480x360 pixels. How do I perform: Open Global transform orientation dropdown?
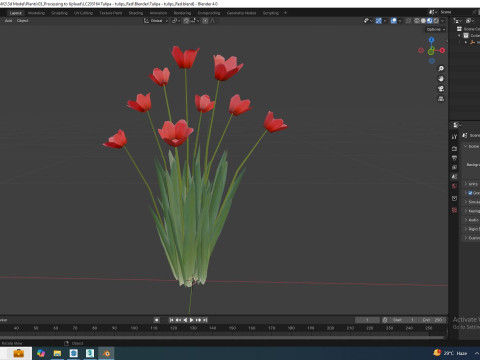coord(156,21)
